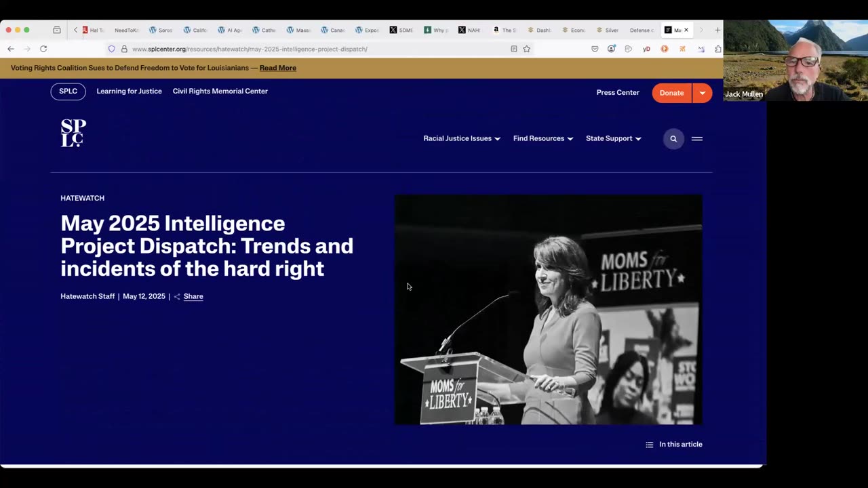
Task: Expand Racial Justice Issues menu
Action: pyautogui.click(x=462, y=138)
